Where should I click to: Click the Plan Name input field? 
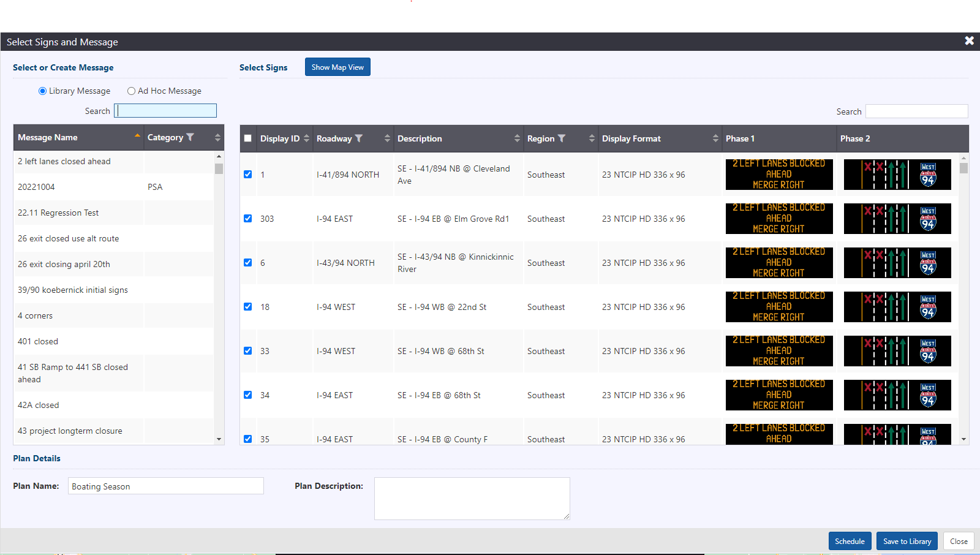tap(166, 486)
